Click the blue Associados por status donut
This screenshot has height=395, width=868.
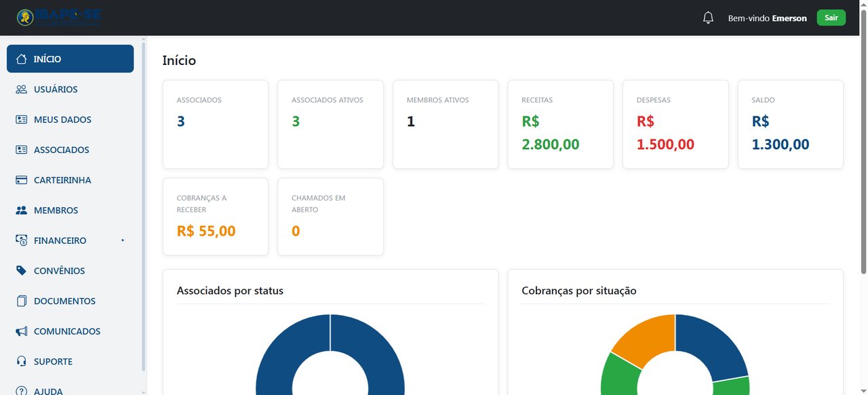pos(330,354)
